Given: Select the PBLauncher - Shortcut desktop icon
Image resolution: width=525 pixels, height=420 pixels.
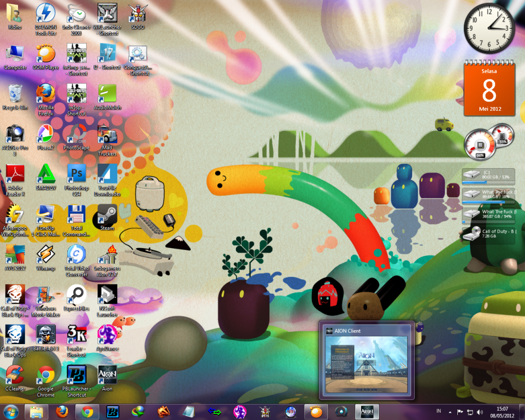Looking at the screenshot, I should [76, 381].
